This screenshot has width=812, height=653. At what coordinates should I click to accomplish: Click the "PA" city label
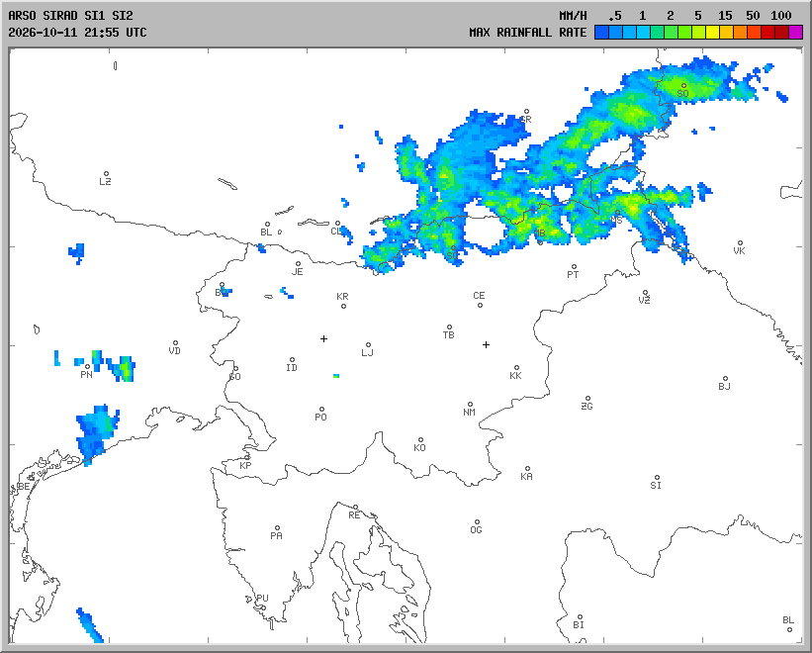277,535
